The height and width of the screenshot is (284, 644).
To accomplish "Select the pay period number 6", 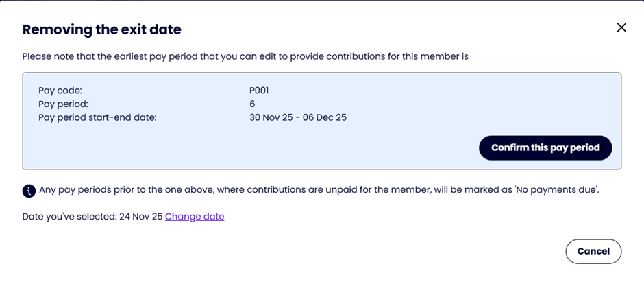I will tap(253, 104).
